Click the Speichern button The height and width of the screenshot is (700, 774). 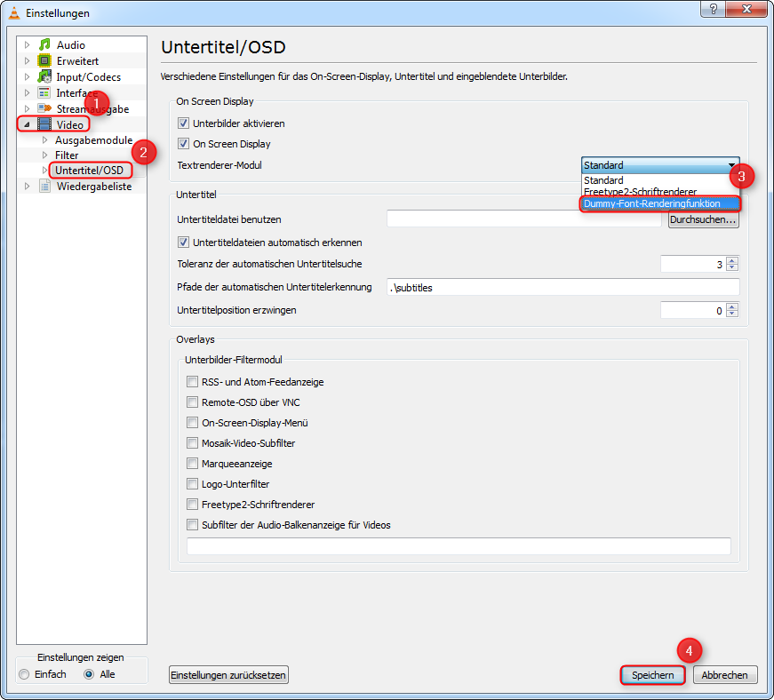[652, 675]
